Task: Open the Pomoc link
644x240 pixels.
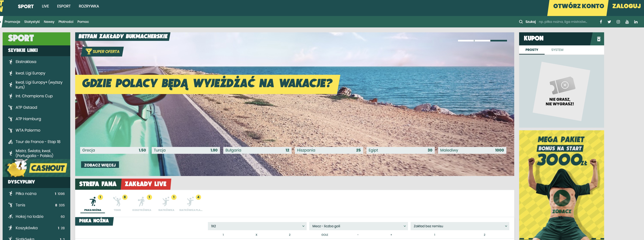Action: (83, 22)
